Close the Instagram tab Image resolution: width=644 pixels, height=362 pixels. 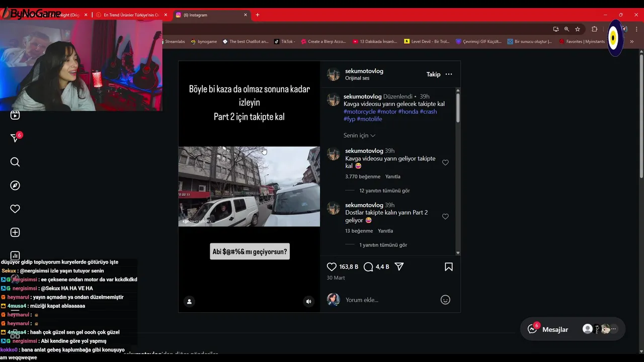246,15
